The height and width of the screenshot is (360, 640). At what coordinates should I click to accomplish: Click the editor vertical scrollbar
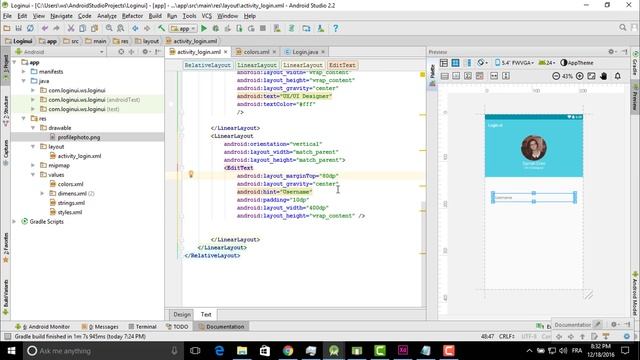click(422, 207)
